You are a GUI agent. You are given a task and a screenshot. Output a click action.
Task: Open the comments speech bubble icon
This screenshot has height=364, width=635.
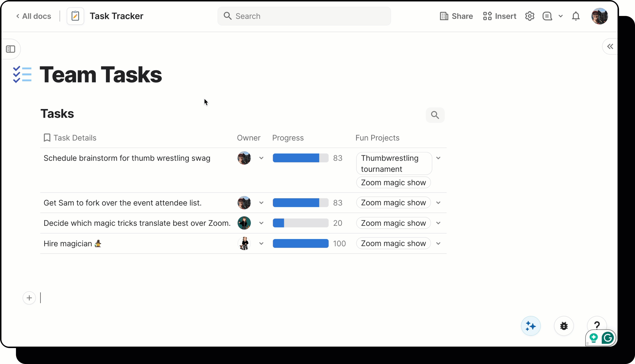pos(547,16)
